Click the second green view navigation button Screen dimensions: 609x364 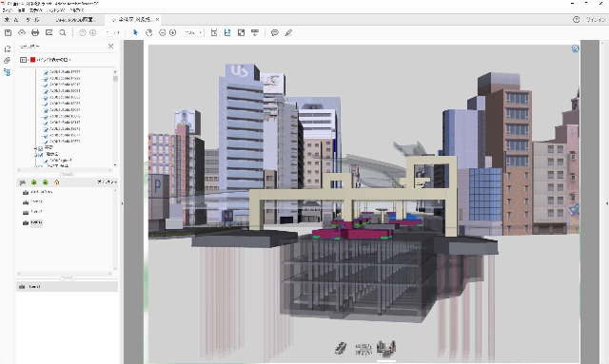pos(46,182)
